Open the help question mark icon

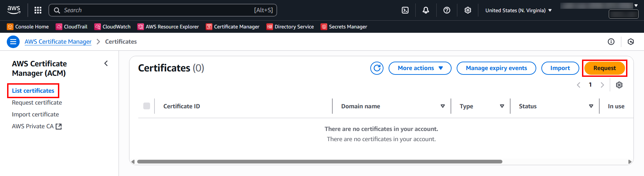pos(447,10)
